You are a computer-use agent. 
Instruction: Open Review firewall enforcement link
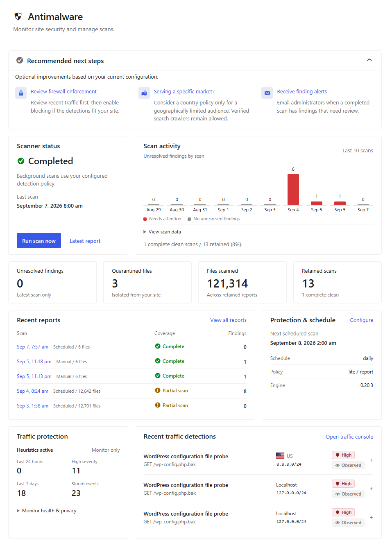pyautogui.click(x=63, y=92)
